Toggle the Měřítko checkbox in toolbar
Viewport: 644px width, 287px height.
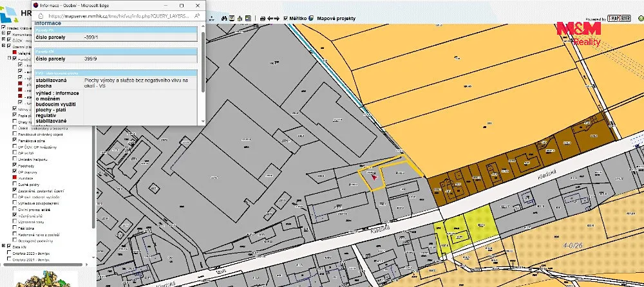click(285, 18)
